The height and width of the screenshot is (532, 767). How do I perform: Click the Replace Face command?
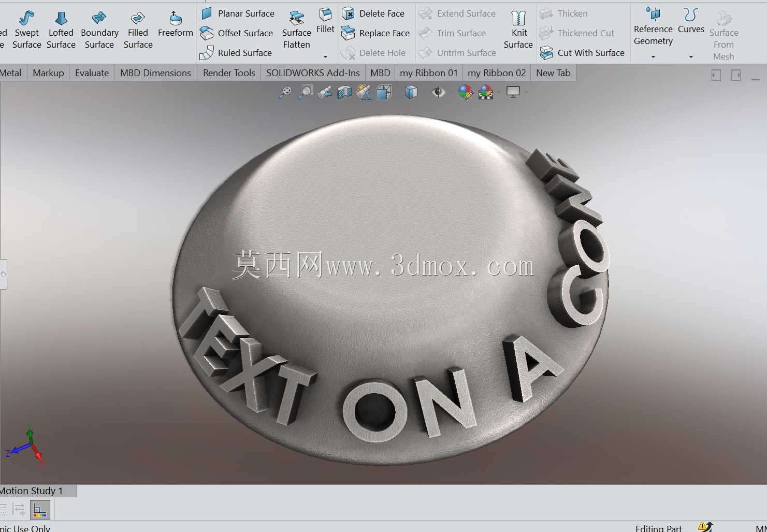click(376, 33)
